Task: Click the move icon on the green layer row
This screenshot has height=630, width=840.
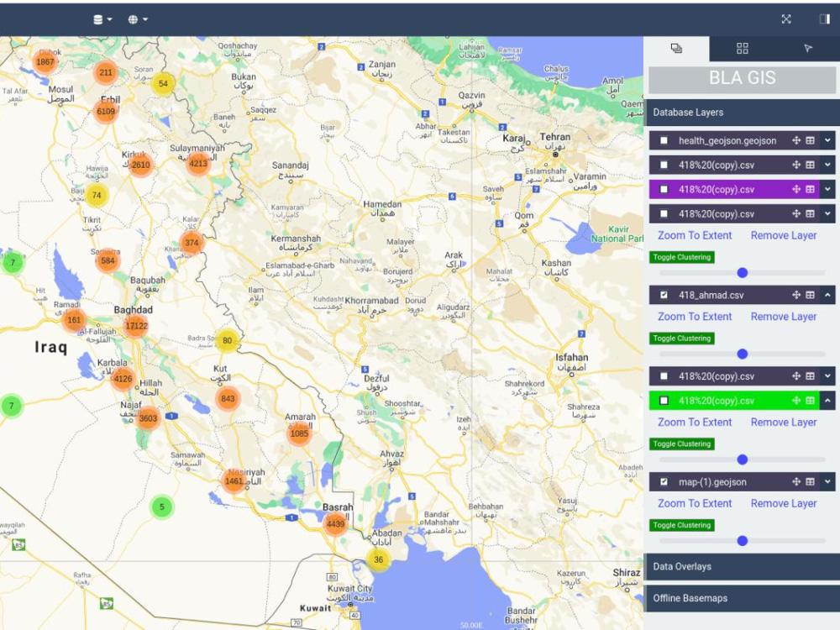Action: coord(796,400)
